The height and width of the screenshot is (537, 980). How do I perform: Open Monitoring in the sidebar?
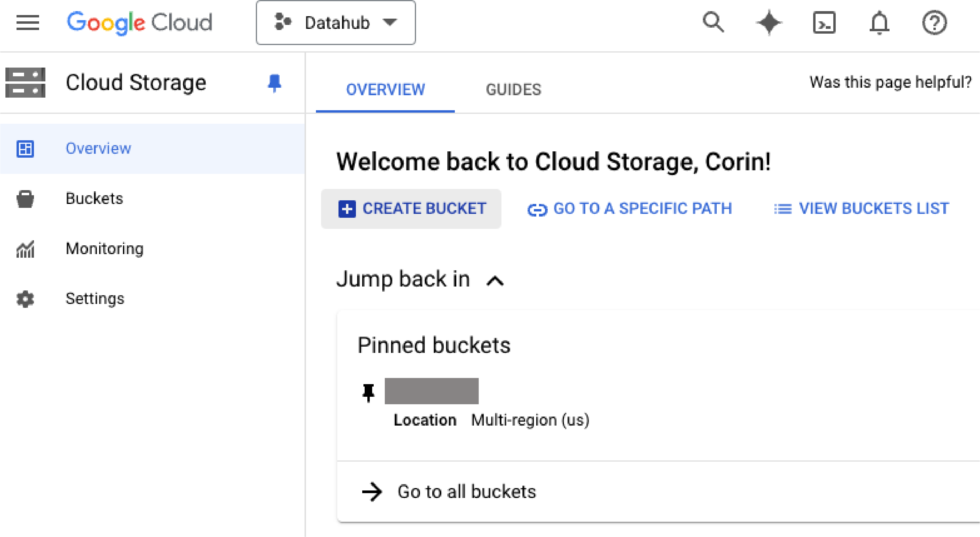[x=152, y=249]
